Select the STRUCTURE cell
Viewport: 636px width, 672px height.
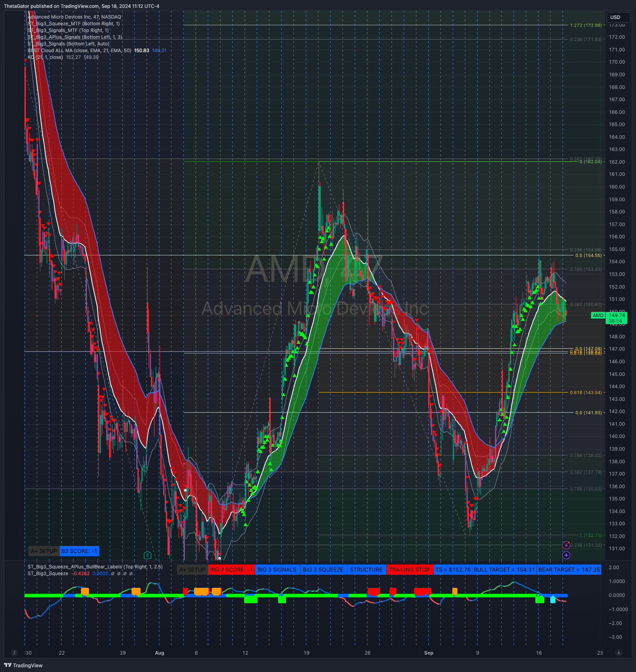366,570
